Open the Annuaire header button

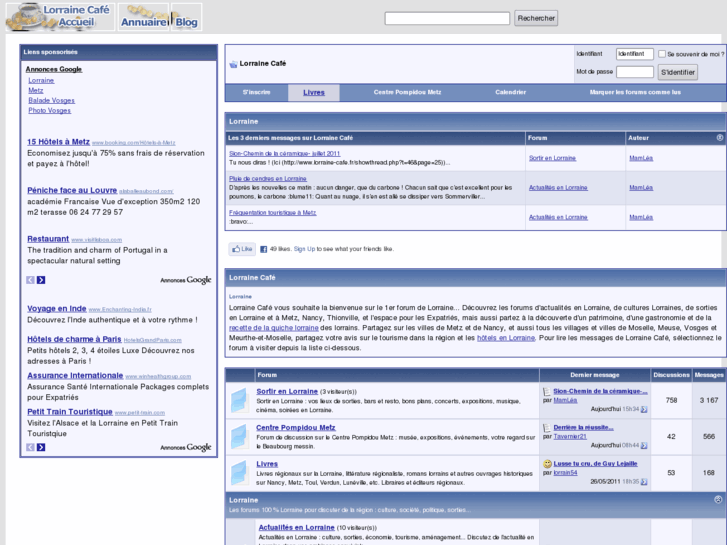[x=143, y=17]
